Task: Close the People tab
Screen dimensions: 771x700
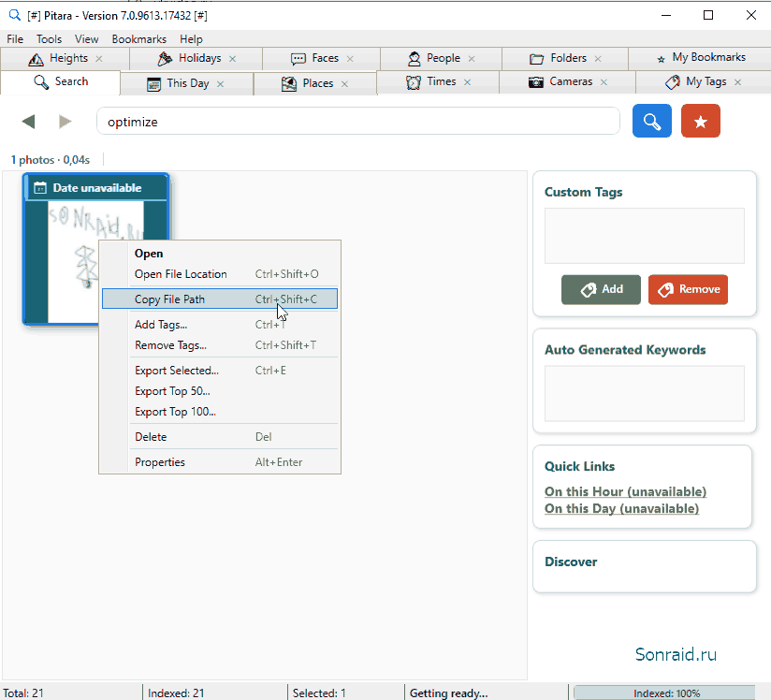Action: (472, 59)
